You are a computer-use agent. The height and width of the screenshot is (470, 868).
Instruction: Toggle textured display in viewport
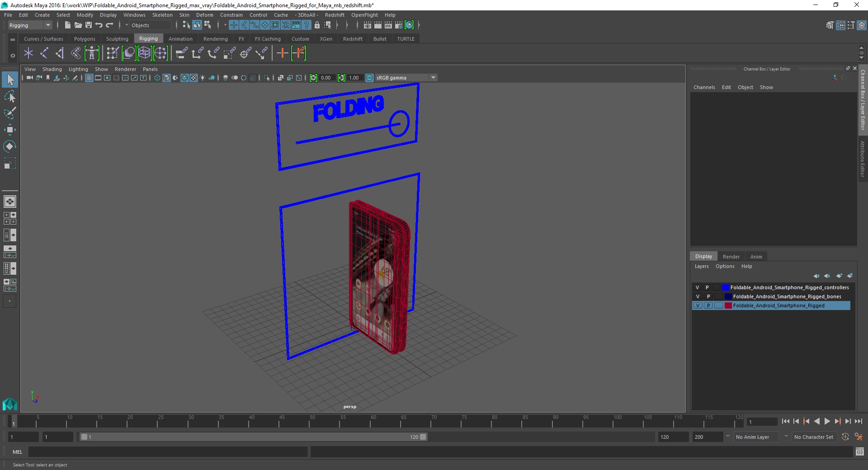coord(193,78)
